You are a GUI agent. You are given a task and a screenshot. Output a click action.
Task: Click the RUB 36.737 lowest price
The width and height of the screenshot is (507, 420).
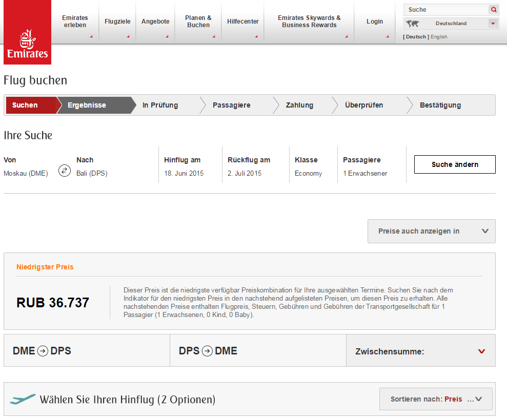coord(53,303)
